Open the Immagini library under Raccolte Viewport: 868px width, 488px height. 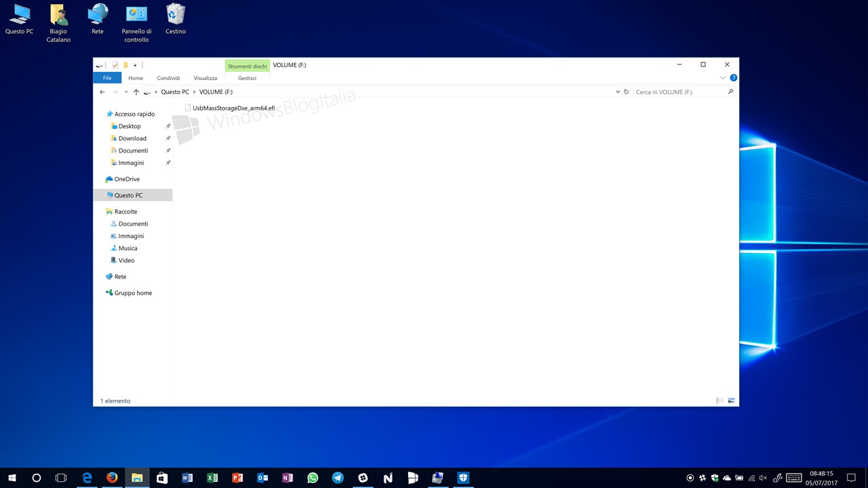pyautogui.click(x=130, y=236)
